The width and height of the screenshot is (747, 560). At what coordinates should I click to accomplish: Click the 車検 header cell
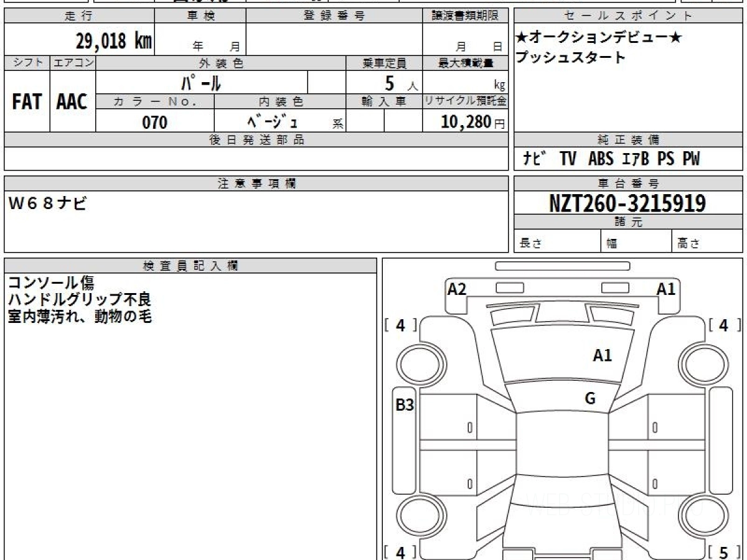pyautogui.click(x=200, y=16)
